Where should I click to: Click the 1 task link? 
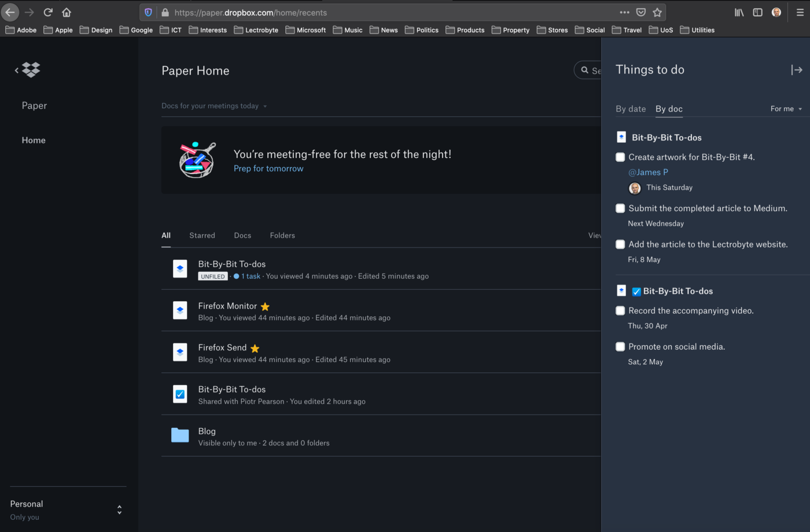click(x=251, y=276)
